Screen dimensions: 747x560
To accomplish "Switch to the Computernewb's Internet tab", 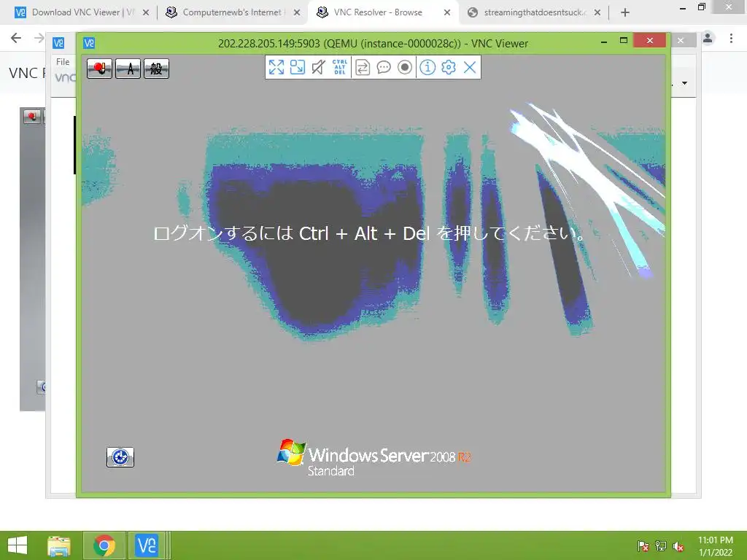I will 232,12.
